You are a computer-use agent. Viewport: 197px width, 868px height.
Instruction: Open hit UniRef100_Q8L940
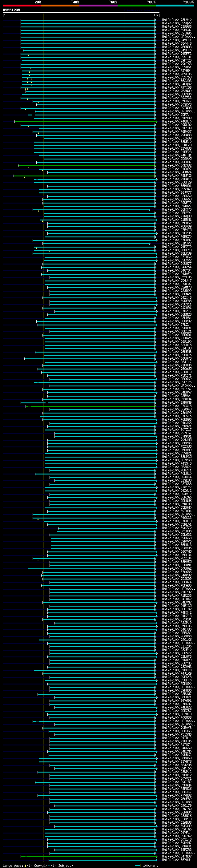[177, 20]
